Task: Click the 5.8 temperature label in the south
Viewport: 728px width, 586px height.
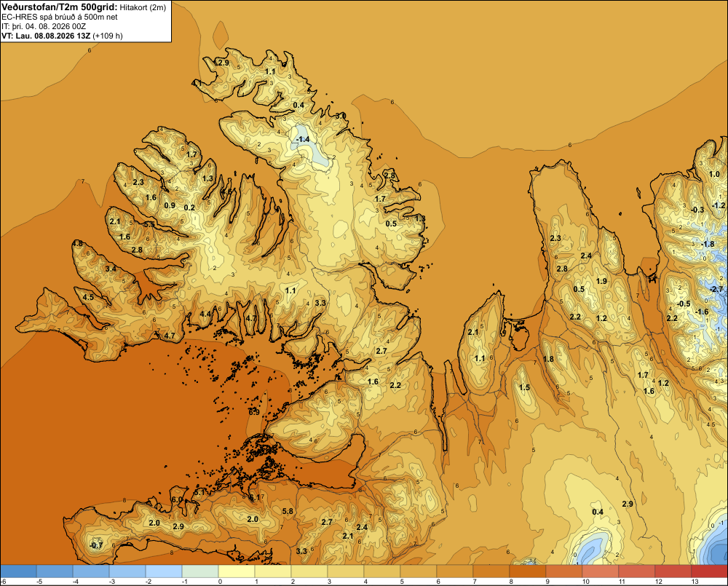Action: (x=288, y=511)
